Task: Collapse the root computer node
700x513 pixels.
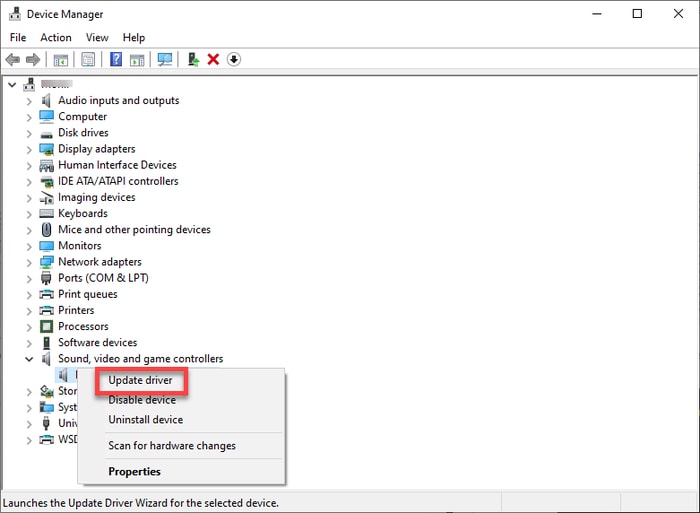Action: [x=12, y=84]
